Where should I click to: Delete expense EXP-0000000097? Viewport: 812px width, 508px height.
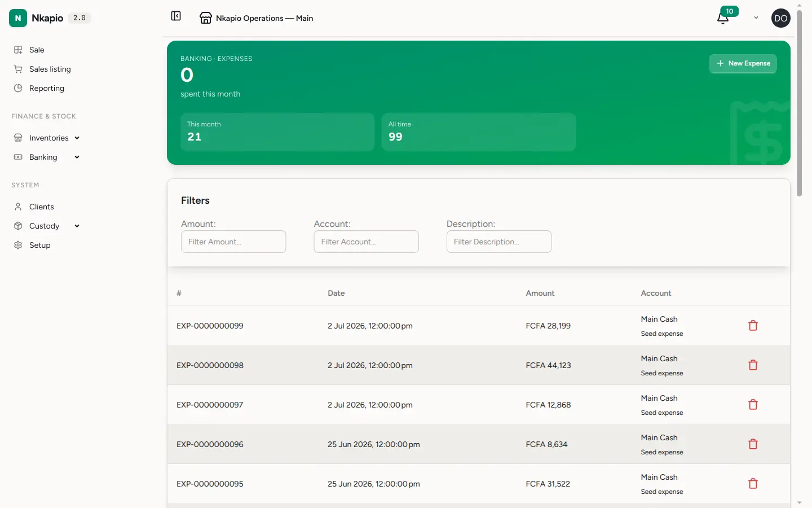pos(753,405)
